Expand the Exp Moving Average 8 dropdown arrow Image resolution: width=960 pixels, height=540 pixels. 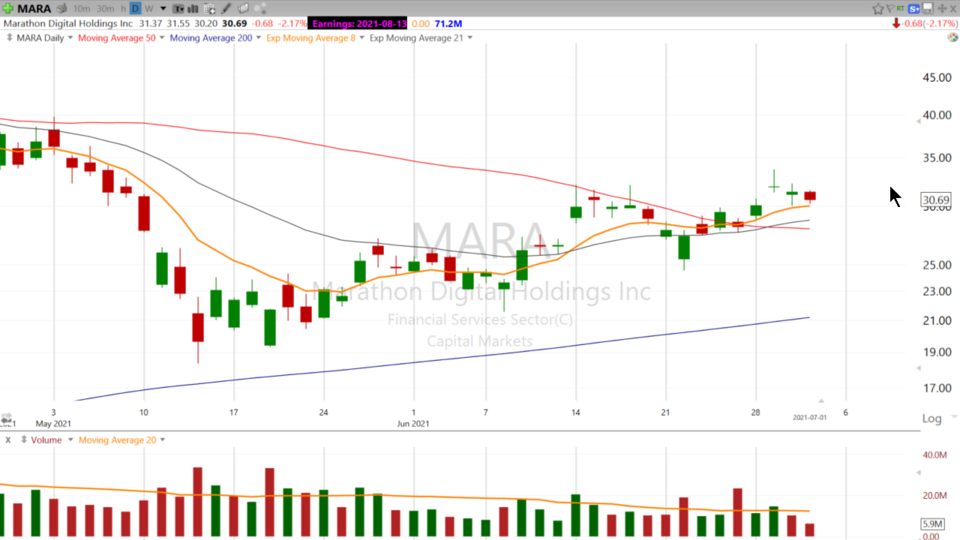[362, 38]
